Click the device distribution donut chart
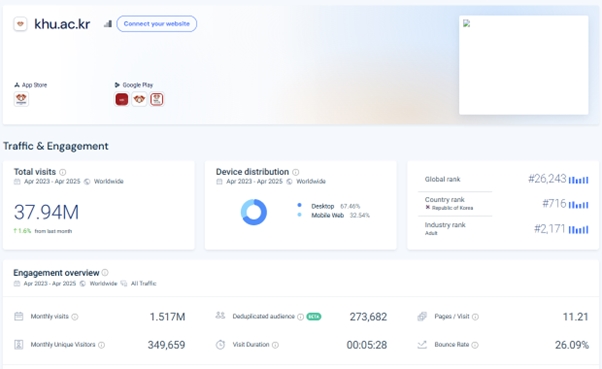Screen dimensions: 602x369 coord(254,212)
